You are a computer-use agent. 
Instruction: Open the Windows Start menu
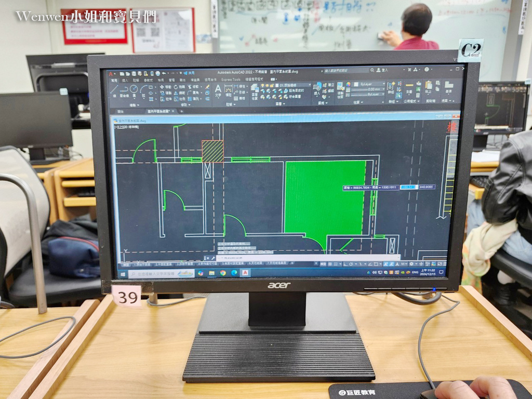click(x=123, y=273)
